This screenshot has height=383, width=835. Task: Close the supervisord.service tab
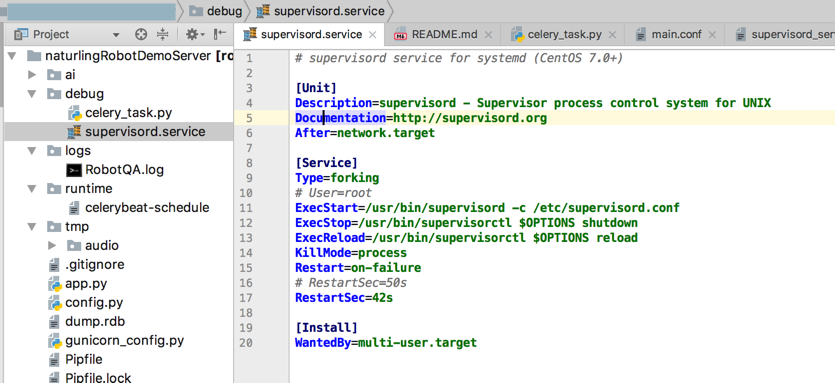(x=372, y=35)
